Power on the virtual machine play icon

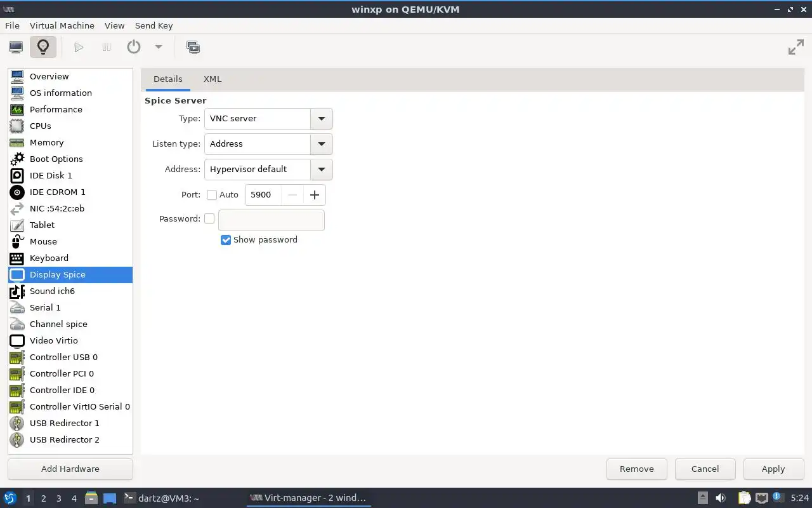(x=79, y=47)
